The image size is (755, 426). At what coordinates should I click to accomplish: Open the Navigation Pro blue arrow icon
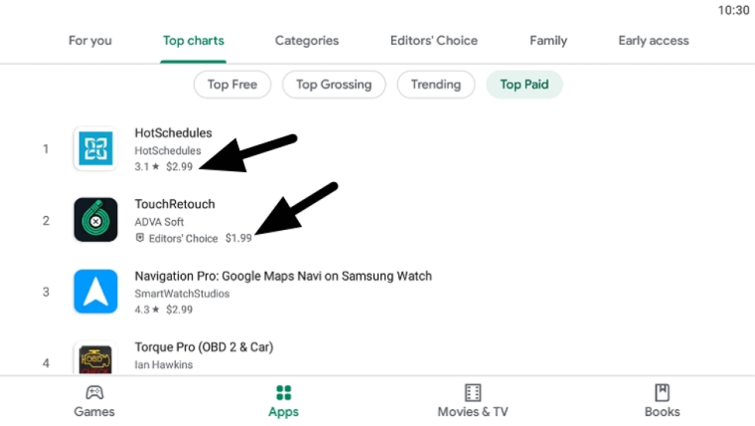point(95,291)
